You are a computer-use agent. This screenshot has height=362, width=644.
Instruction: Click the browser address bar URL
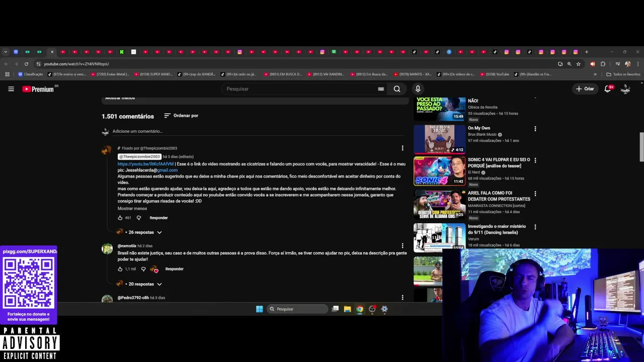(x=76, y=64)
